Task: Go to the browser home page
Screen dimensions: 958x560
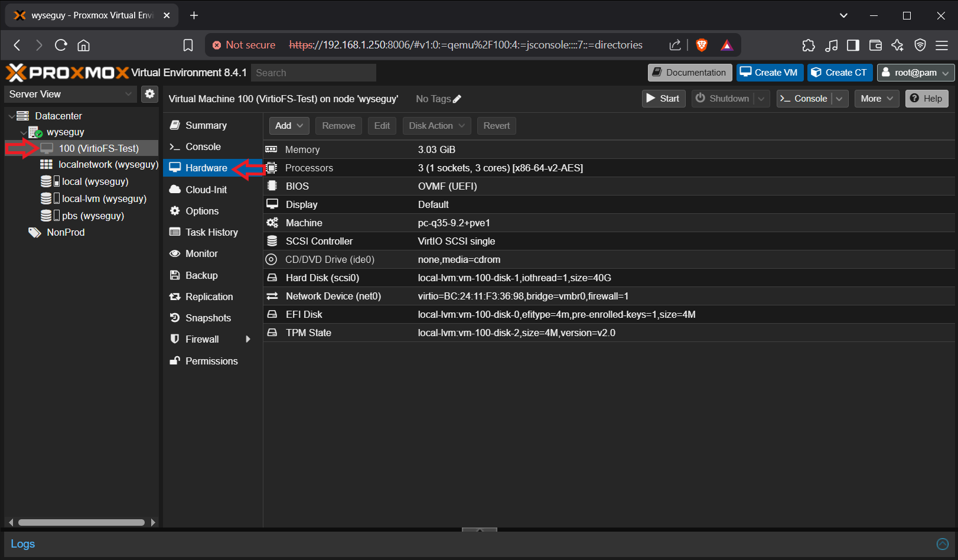Action: coord(84,45)
